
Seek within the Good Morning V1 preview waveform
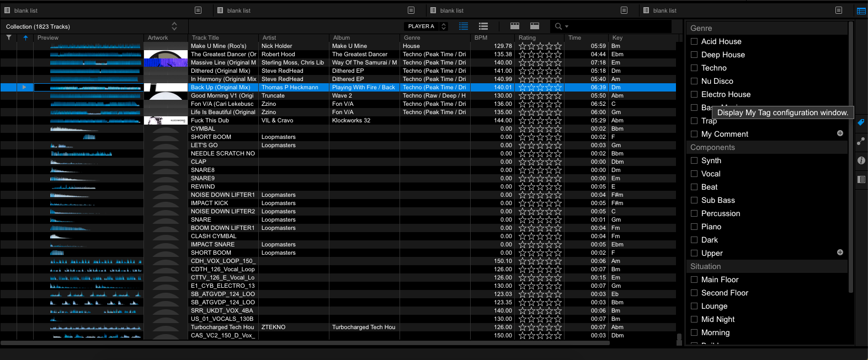point(95,96)
